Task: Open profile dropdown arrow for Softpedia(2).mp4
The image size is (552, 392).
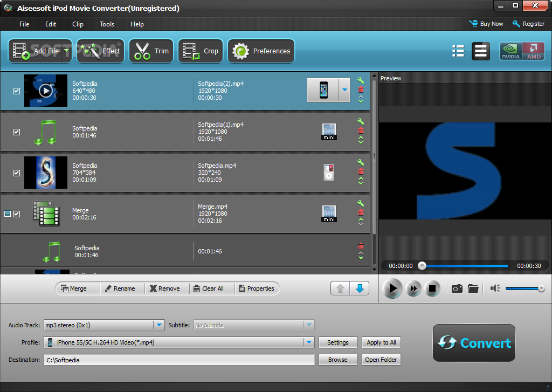Action: pyautogui.click(x=344, y=90)
